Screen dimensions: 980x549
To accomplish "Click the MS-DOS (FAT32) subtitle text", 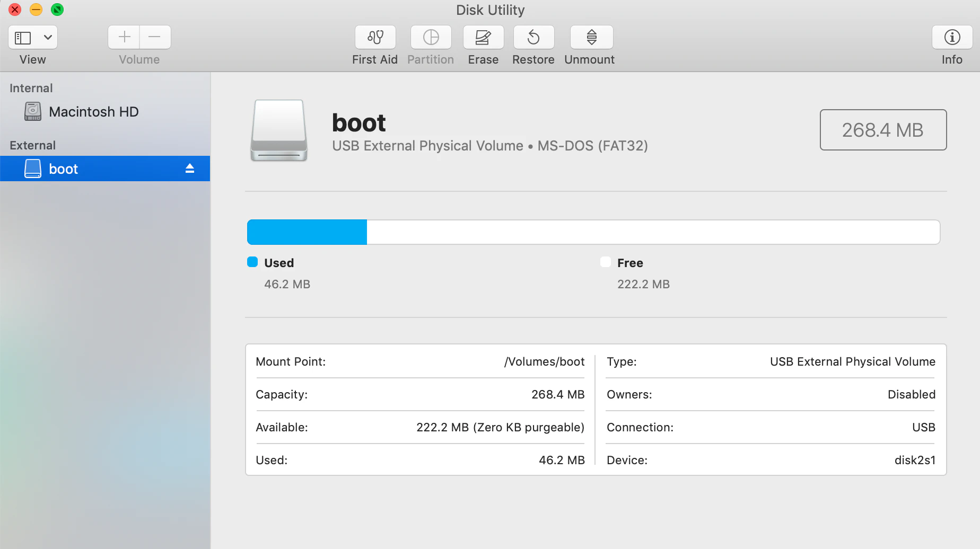I will (593, 146).
